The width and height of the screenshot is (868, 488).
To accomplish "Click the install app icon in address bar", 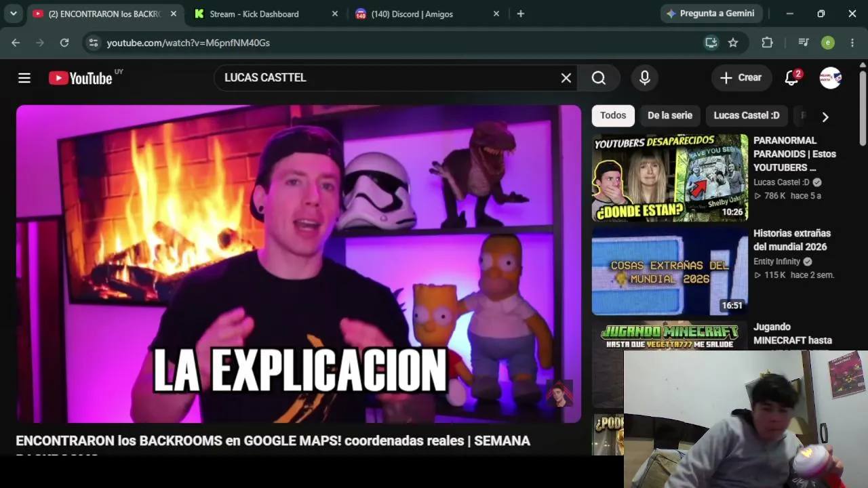I will pyautogui.click(x=711, y=43).
